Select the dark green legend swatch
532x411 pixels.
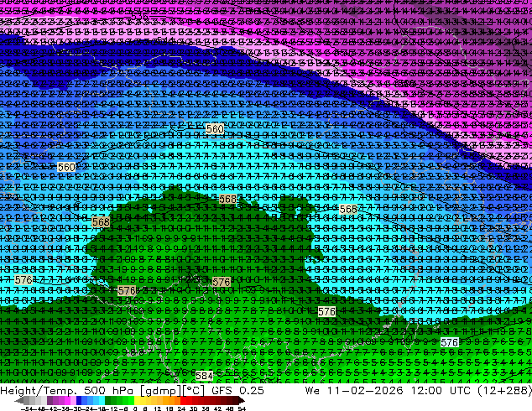pos(107,400)
